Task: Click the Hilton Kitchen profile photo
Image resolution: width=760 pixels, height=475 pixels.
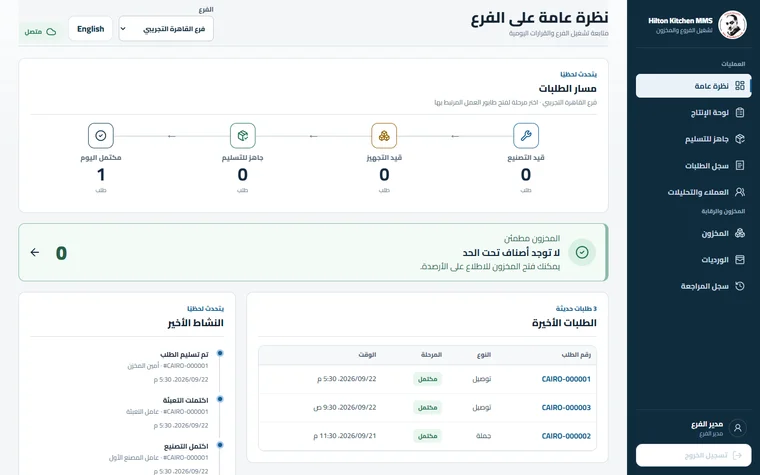Action: pyautogui.click(x=732, y=25)
